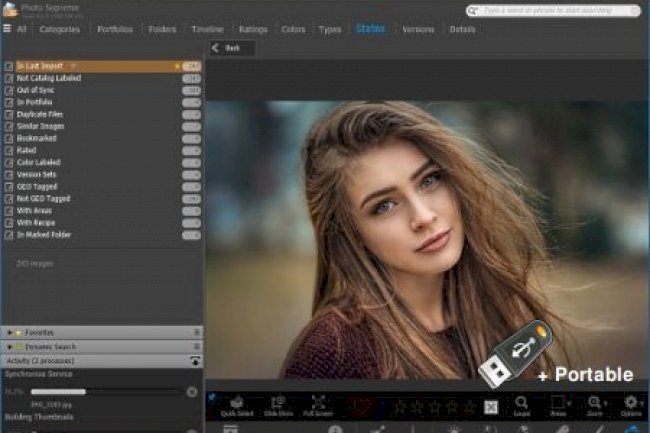Open the Areas dropdown arrow
The image size is (650, 433).
pyautogui.click(x=569, y=403)
